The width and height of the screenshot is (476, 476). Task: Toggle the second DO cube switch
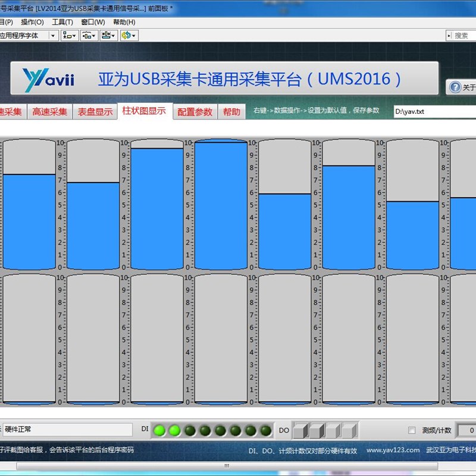(x=317, y=430)
